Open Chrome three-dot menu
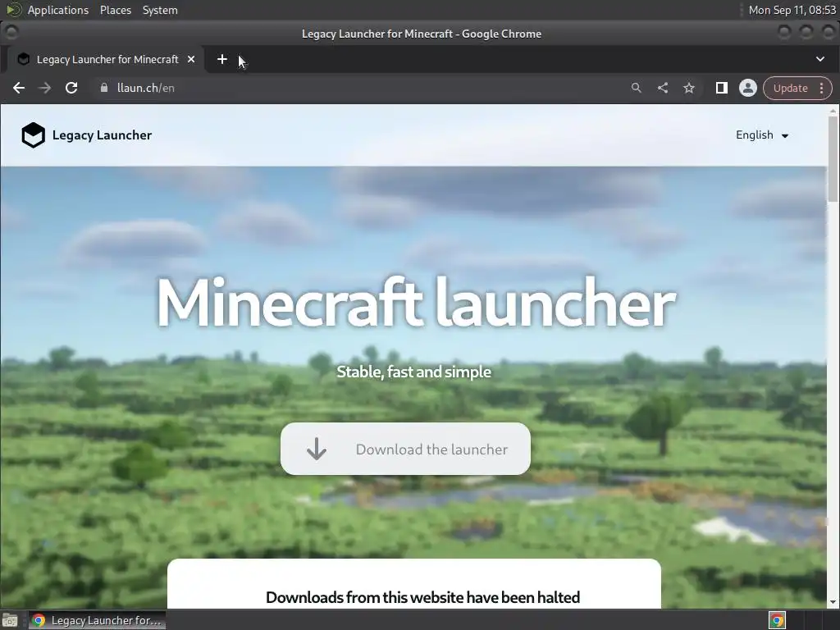The height and width of the screenshot is (630, 840). pyautogui.click(x=821, y=89)
